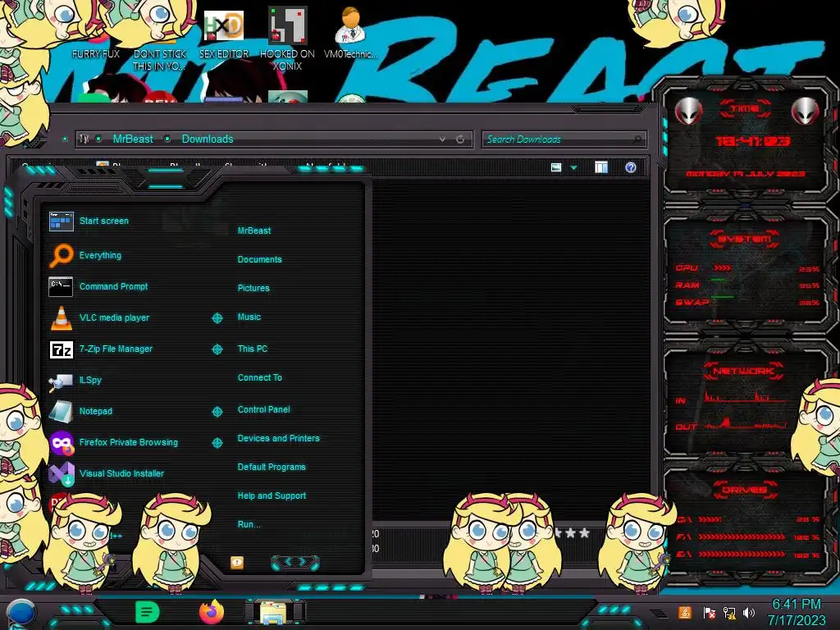Click the change view icon in Explorer toolbar
This screenshot has width=840, height=630.
[x=556, y=167]
